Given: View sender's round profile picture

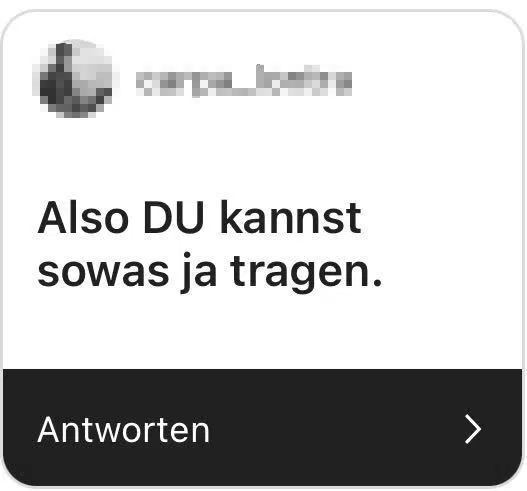Looking at the screenshot, I should (x=75, y=79).
